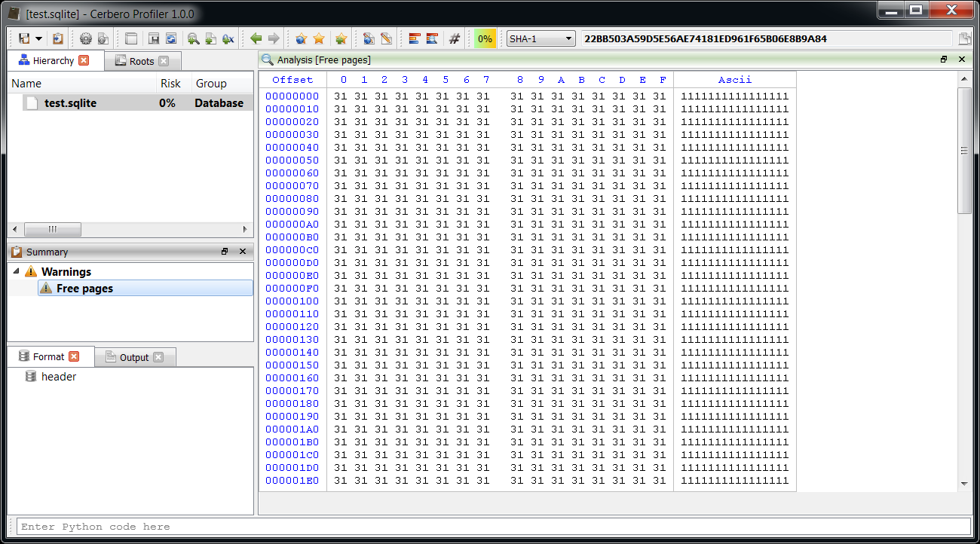Click the clipboard paste toolbar icon
Image resolution: width=980 pixels, height=544 pixels.
58,38
